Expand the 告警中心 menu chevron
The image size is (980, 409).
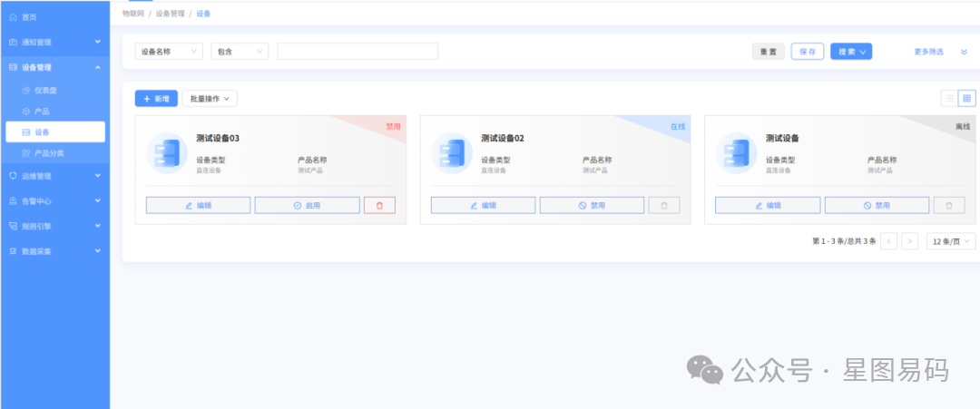97,200
